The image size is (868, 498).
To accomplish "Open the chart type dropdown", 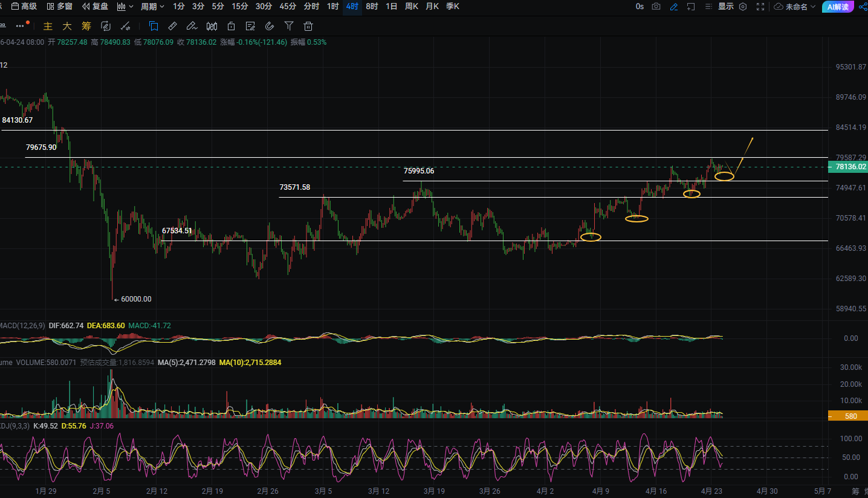I will coord(125,7).
